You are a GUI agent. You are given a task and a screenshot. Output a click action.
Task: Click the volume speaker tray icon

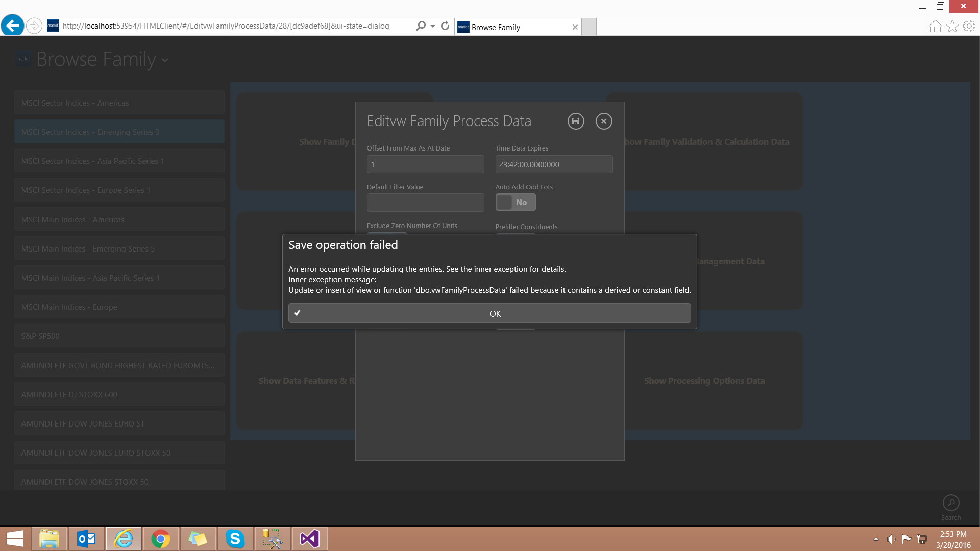click(x=891, y=539)
